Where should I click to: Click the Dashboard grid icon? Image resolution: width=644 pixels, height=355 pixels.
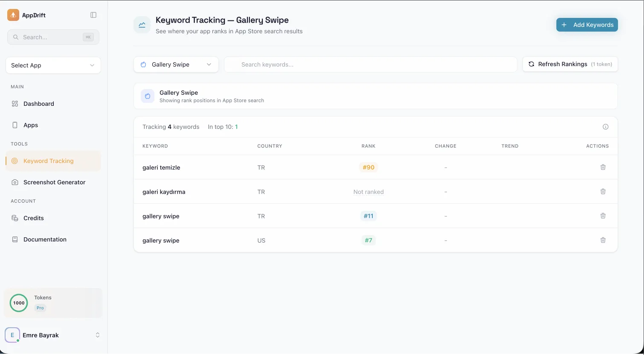[15, 104]
